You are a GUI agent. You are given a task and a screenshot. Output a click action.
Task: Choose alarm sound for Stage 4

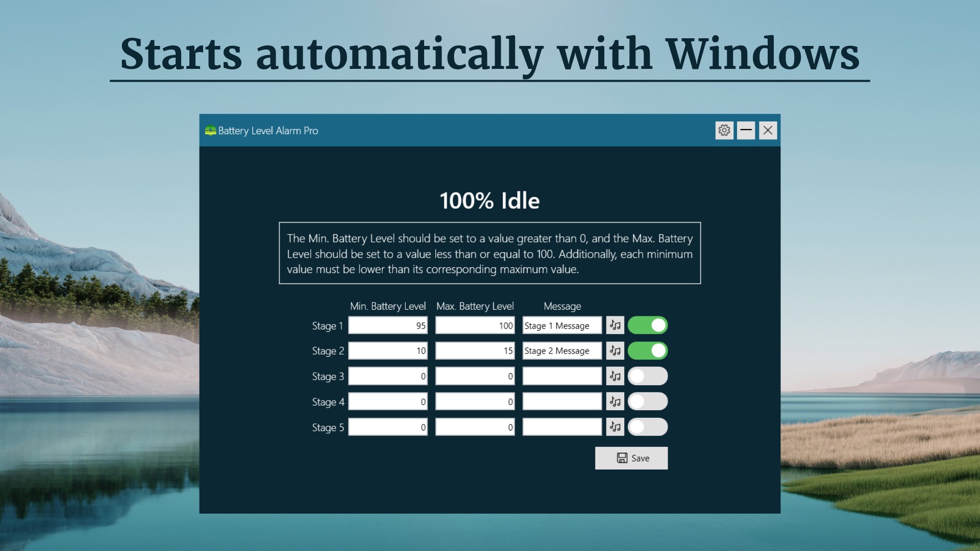coord(615,402)
